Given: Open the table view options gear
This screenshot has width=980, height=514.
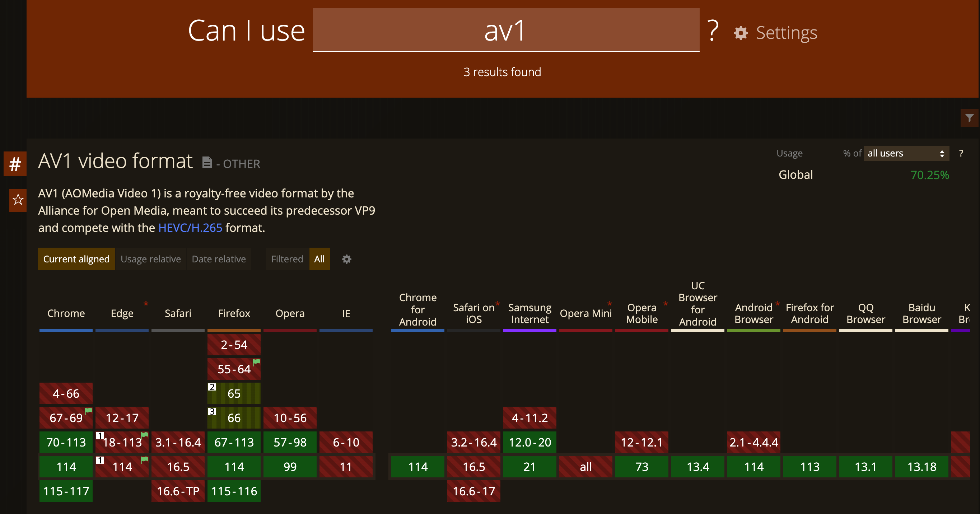Looking at the screenshot, I should pyautogui.click(x=346, y=259).
